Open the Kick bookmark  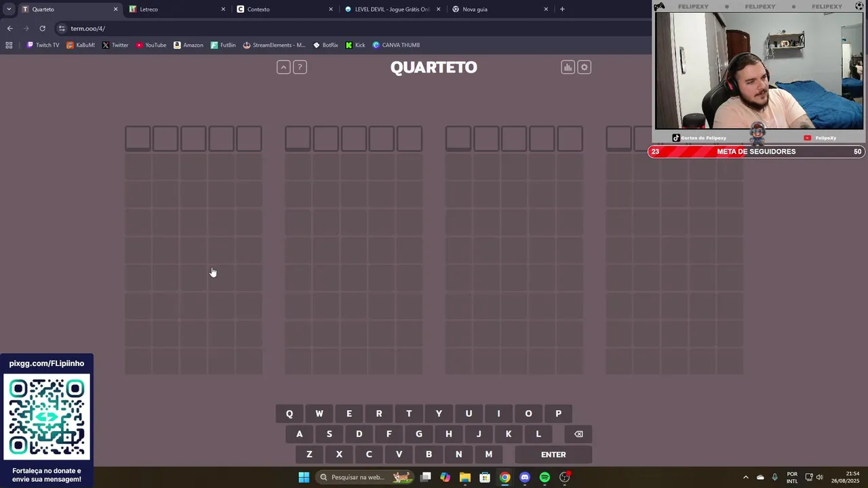pos(355,45)
